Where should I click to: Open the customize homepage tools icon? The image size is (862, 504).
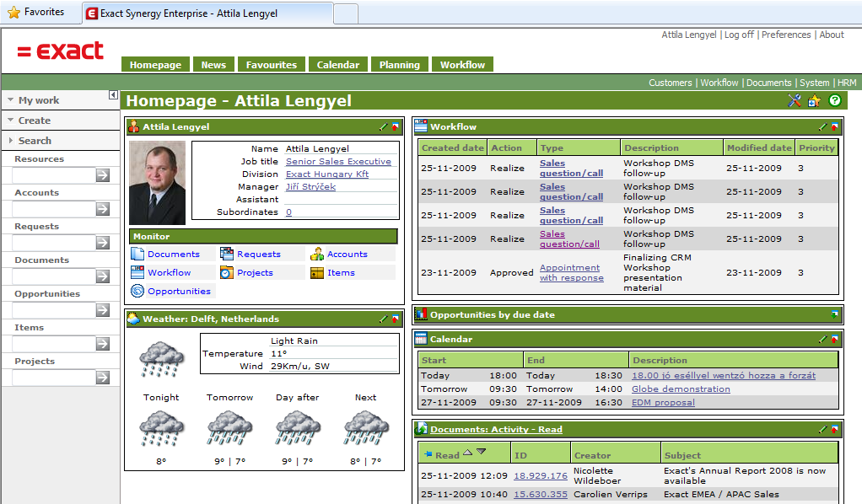pyautogui.click(x=794, y=100)
